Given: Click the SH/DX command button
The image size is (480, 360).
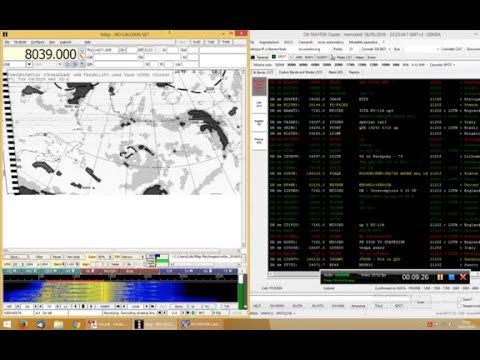Looking at the screenshot, I should (297, 306).
